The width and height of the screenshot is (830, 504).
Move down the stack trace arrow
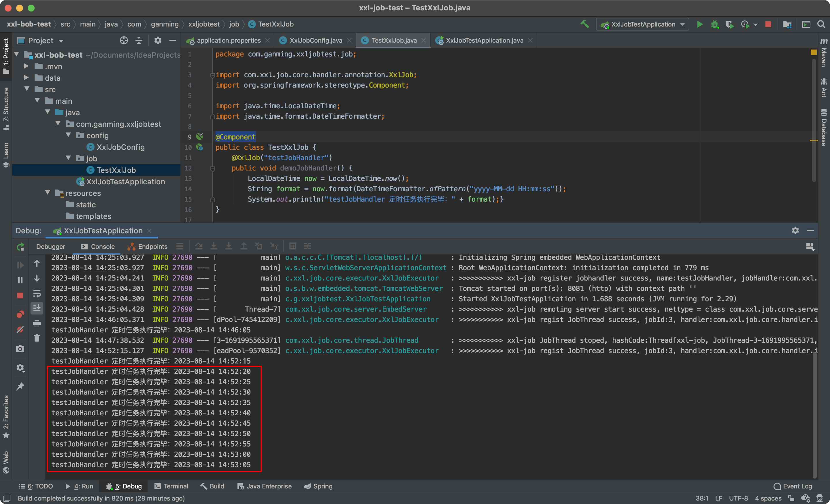click(x=37, y=278)
